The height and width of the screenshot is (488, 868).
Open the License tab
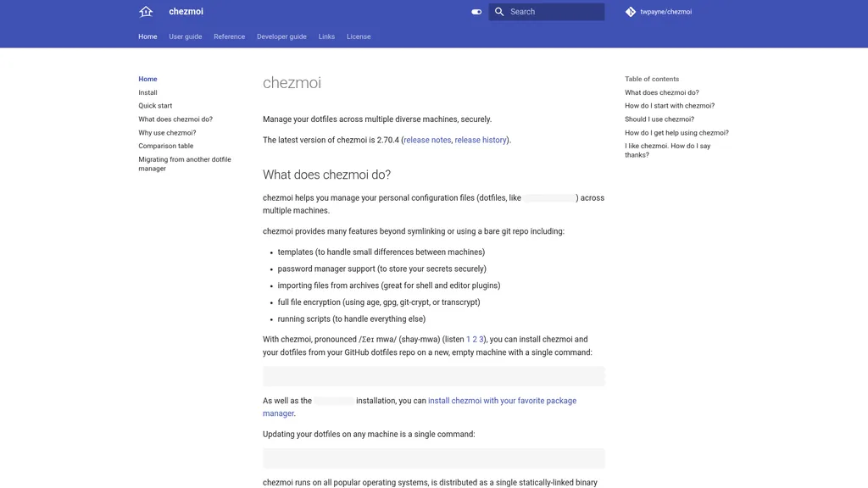tap(359, 36)
